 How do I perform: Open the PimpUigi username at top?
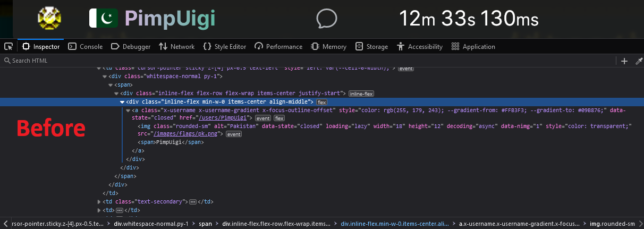pyautogui.click(x=170, y=19)
